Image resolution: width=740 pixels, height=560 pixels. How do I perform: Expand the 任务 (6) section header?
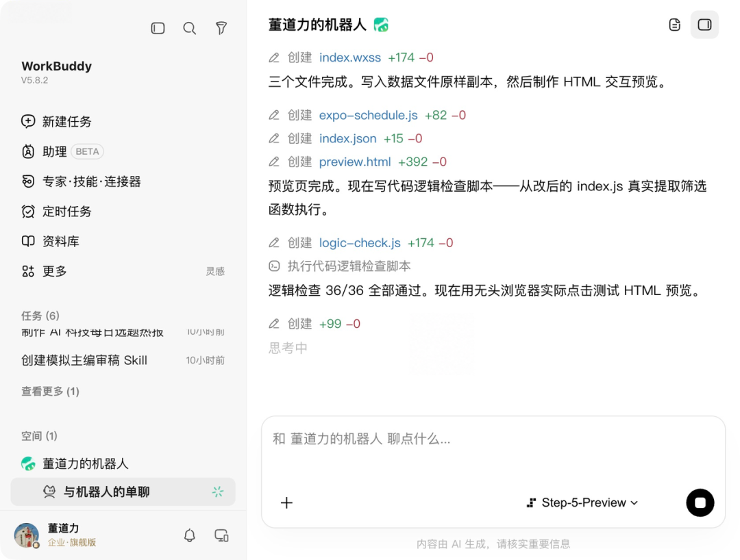(40, 316)
